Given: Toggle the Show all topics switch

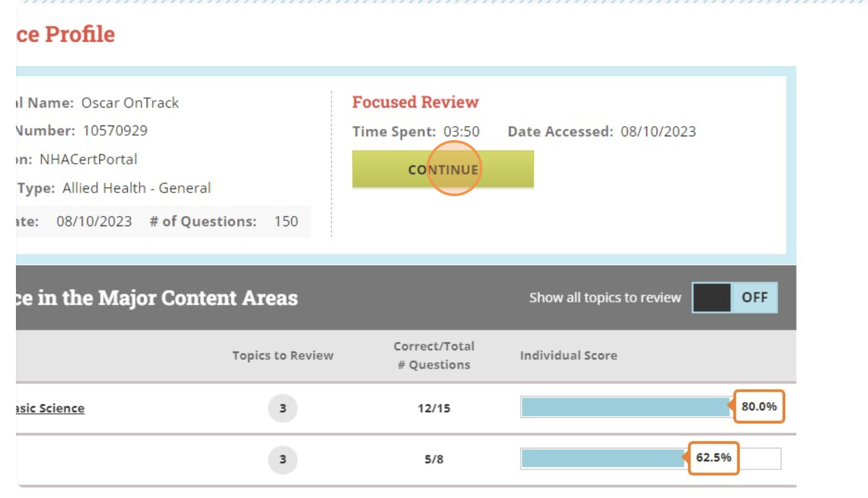Looking at the screenshot, I should [x=734, y=297].
